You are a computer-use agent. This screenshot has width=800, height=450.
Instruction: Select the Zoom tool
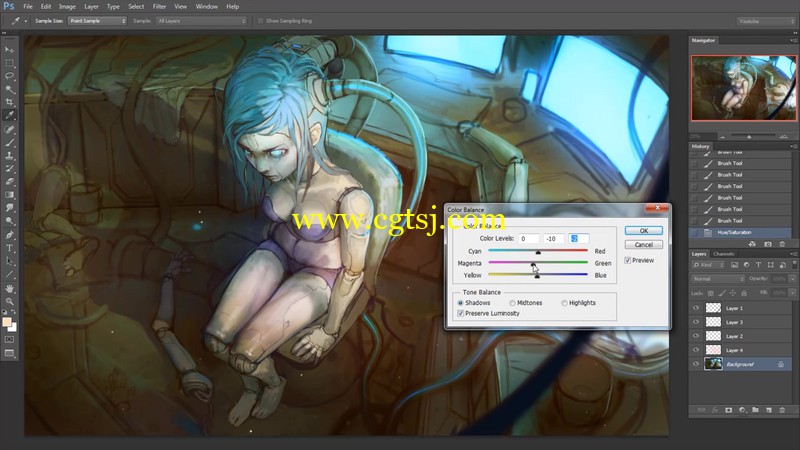[x=9, y=302]
